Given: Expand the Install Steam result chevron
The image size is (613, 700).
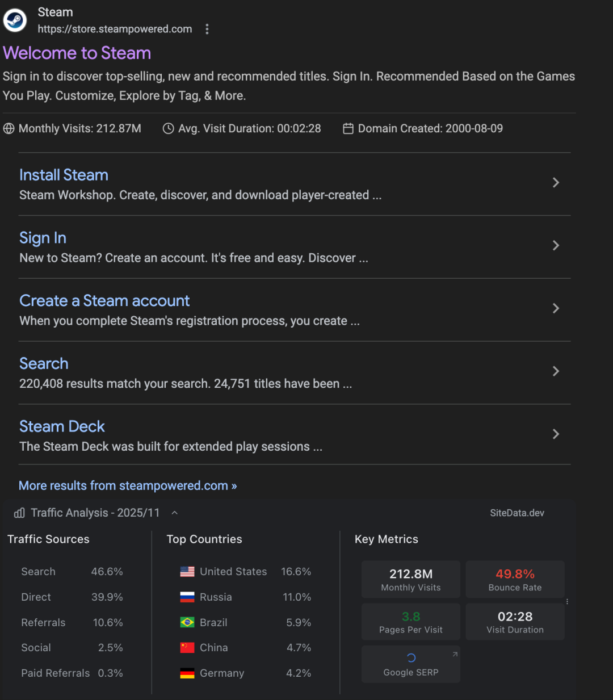Looking at the screenshot, I should point(556,182).
